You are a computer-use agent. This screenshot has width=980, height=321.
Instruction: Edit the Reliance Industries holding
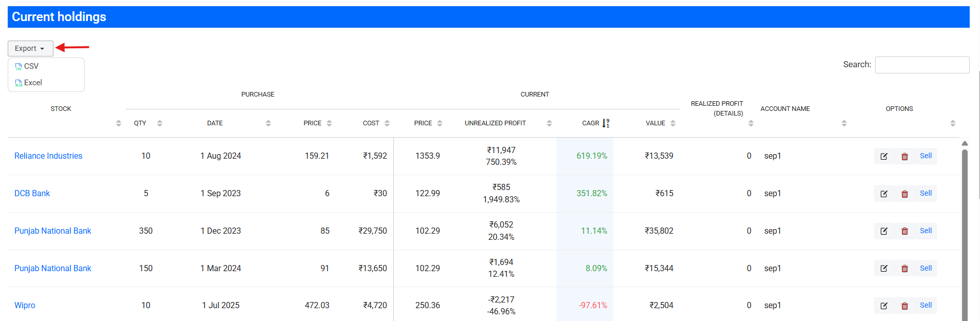point(884,156)
